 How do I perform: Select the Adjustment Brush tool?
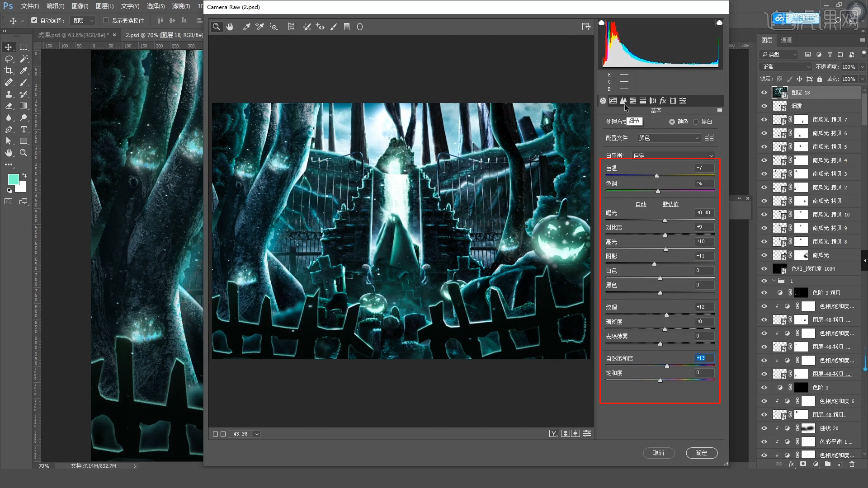334,27
